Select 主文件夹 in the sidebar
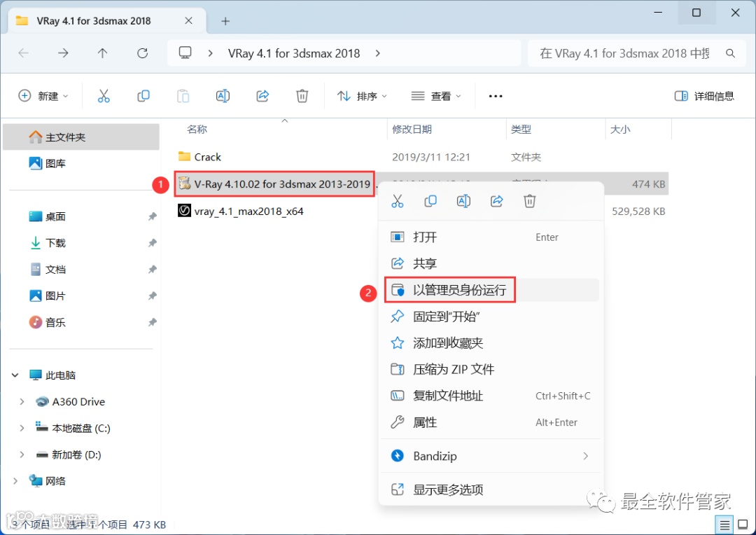 (81, 137)
